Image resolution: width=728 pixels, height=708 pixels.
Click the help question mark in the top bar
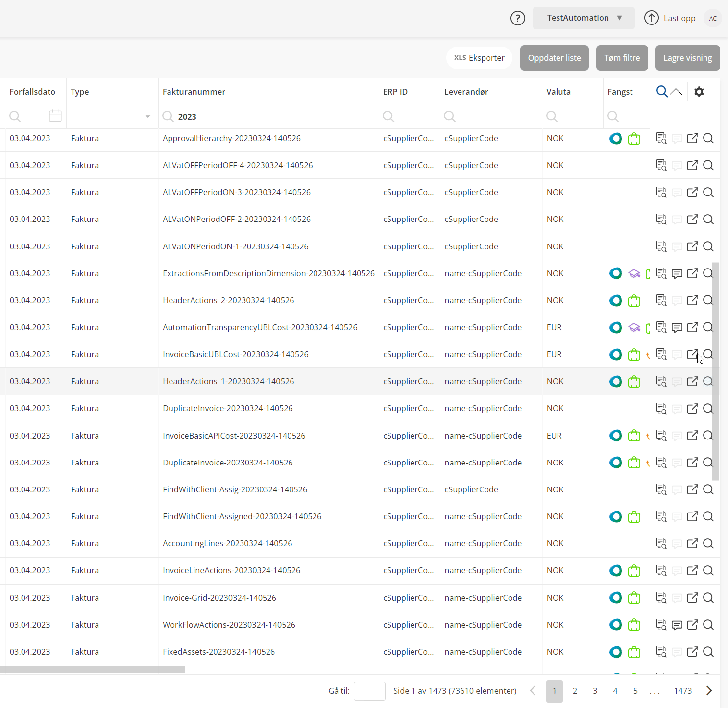(x=517, y=18)
